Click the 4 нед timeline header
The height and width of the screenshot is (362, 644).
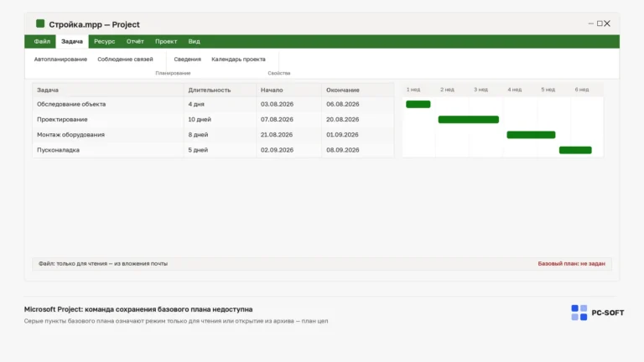pos(515,90)
